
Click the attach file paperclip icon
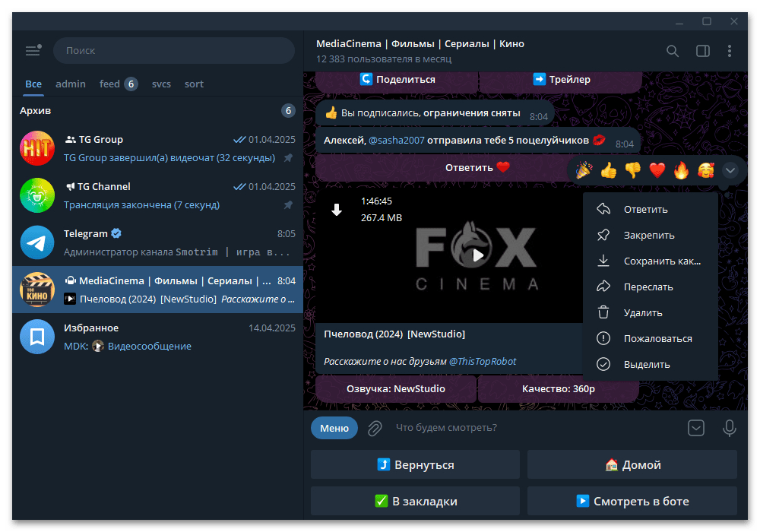point(375,428)
